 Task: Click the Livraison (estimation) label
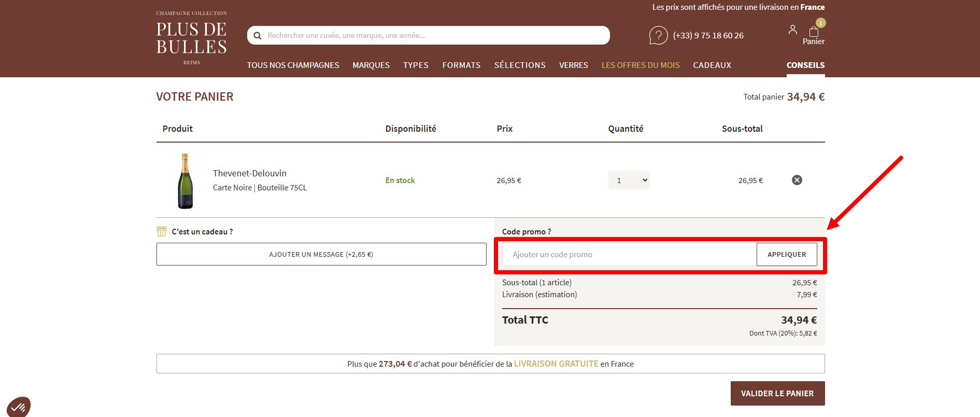pos(539,295)
